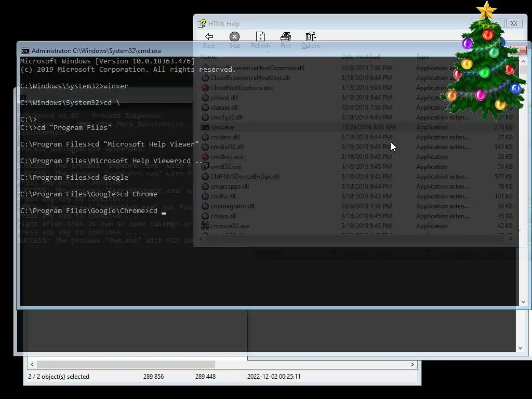Click the Back arrow in HTML Help
This screenshot has height=399, width=532.
(x=209, y=36)
